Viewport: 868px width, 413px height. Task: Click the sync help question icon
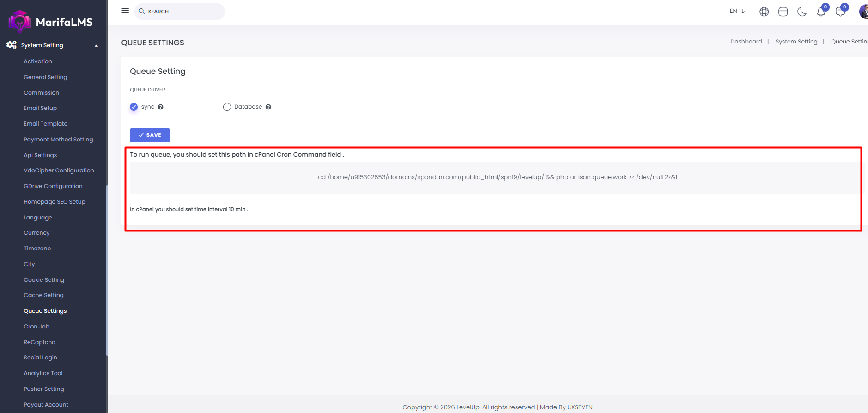(161, 107)
